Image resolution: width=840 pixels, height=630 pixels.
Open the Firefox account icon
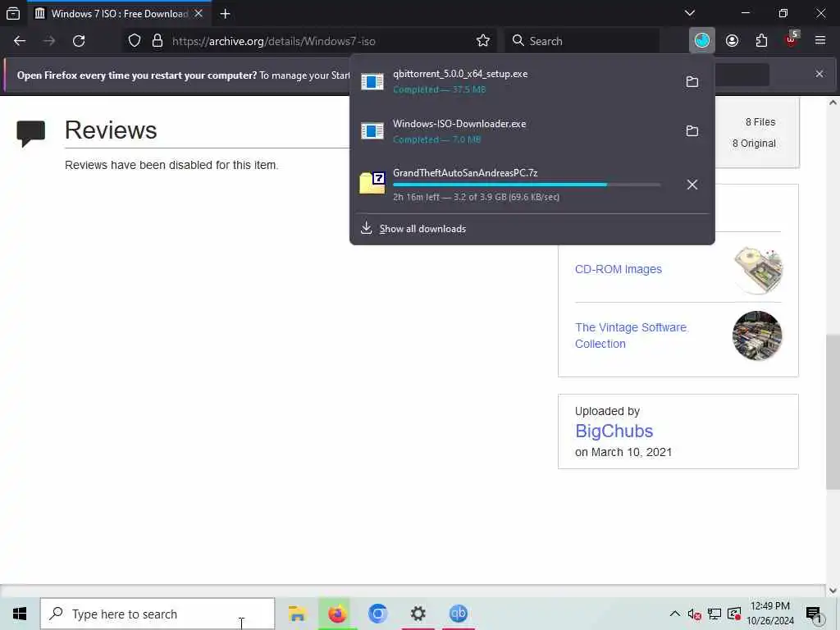coord(732,41)
